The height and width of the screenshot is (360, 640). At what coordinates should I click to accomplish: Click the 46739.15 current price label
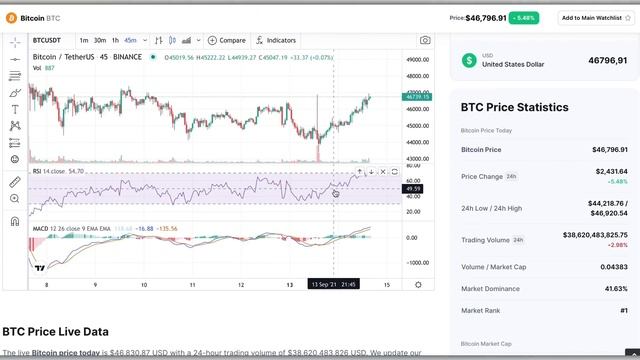click(417, 97)
